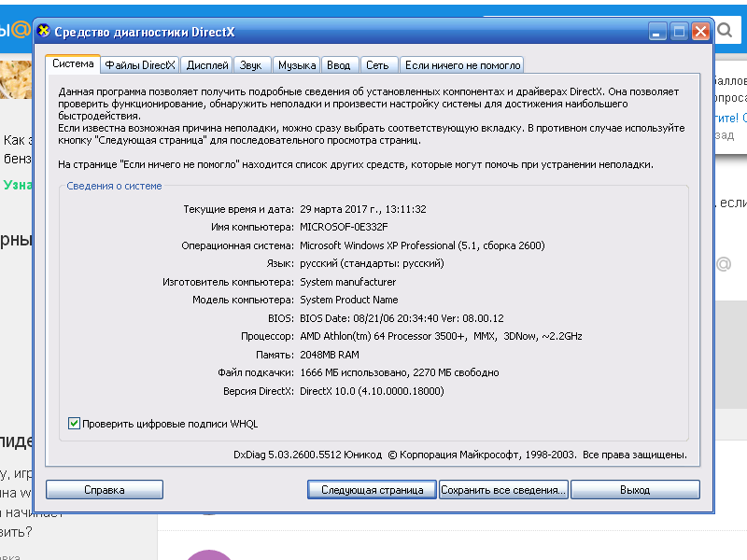This screenshot has height=560, width=747.
Task: Open the Если ничего не помогло tab
Action: (462, 65)
